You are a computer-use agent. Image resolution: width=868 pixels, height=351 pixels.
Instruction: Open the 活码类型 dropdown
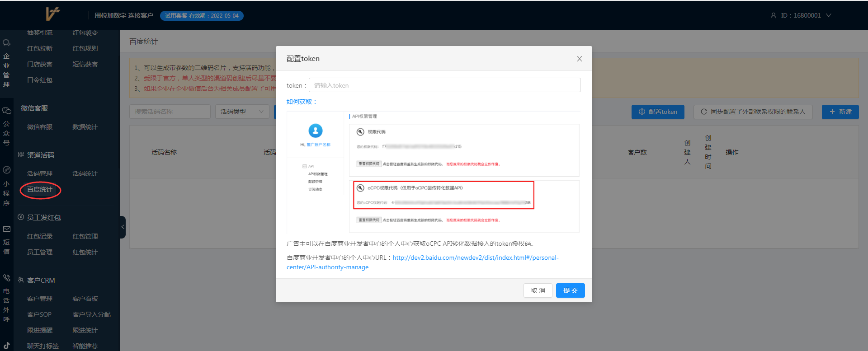[x=242, y=112]
